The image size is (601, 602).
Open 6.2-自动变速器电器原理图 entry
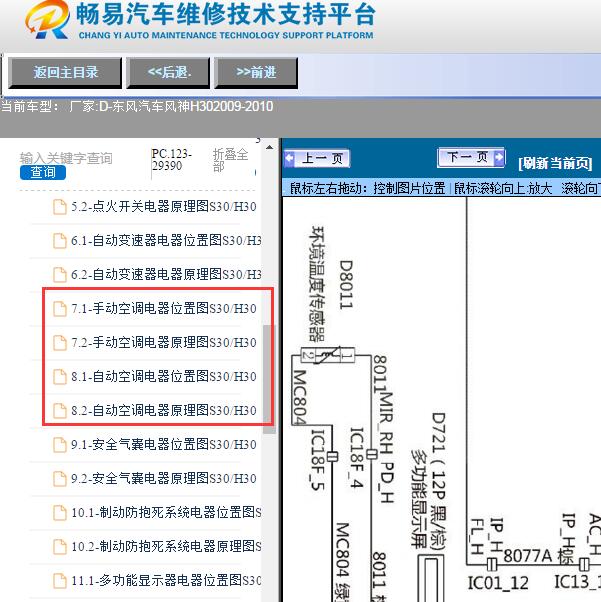[x=166, y=275]
